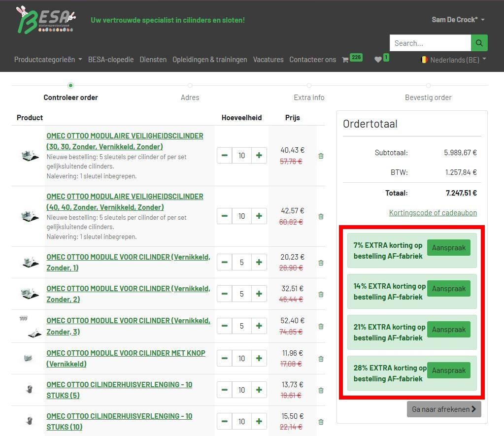Trash the CILINDERHUISVERLENGING 10 STUKS (10) row

coord(321,422)
